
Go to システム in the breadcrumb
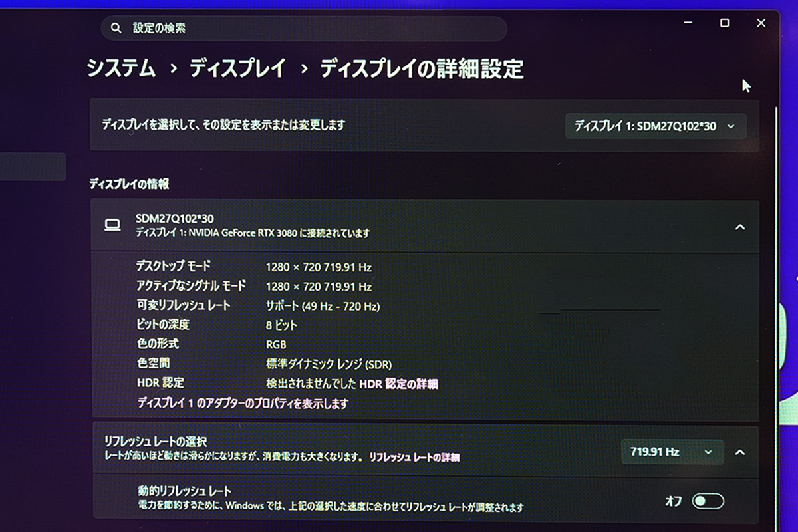click(121, 68)
